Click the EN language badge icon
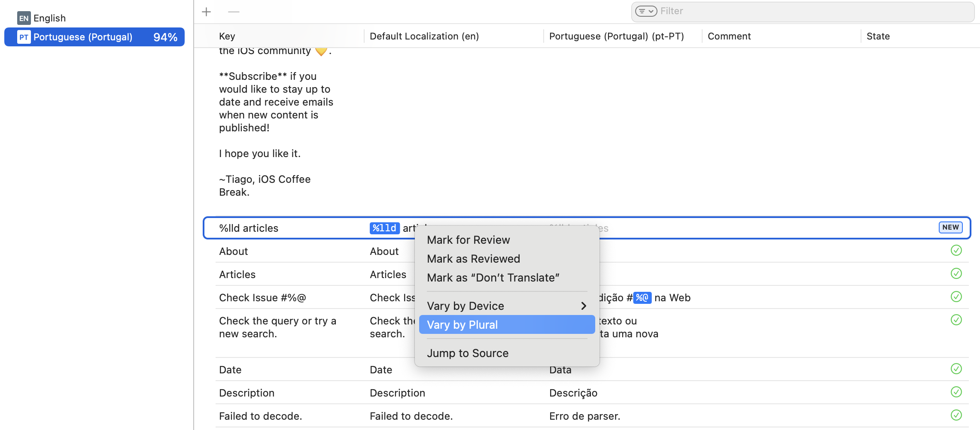The width and height of the screenshot is (980, 430). pyautogui.click(x=24, y=18)
